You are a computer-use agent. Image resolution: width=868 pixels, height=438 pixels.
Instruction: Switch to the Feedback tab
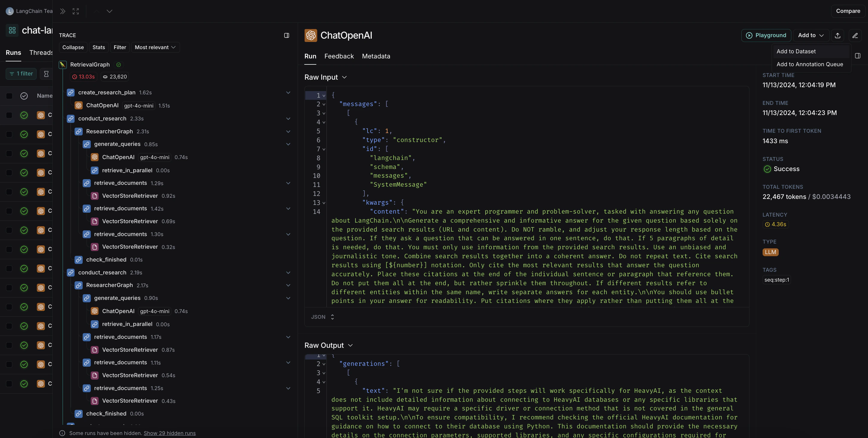point(339,56)
